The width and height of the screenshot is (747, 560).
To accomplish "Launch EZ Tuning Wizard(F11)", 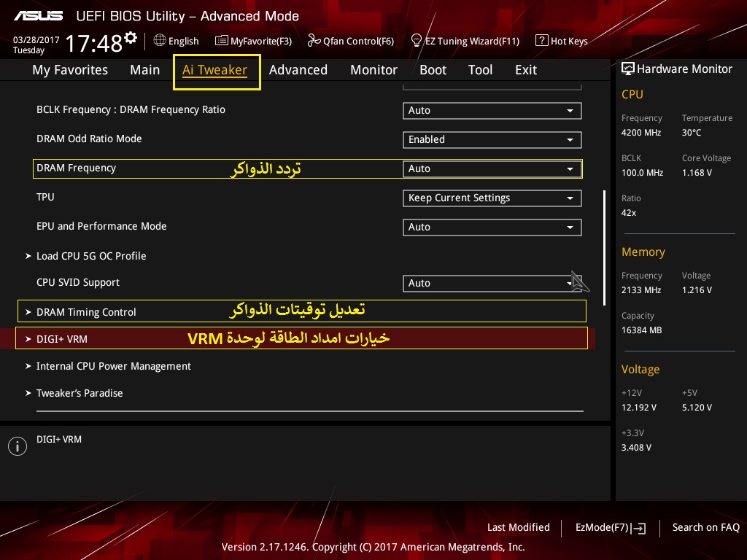I will coord(465,41).
